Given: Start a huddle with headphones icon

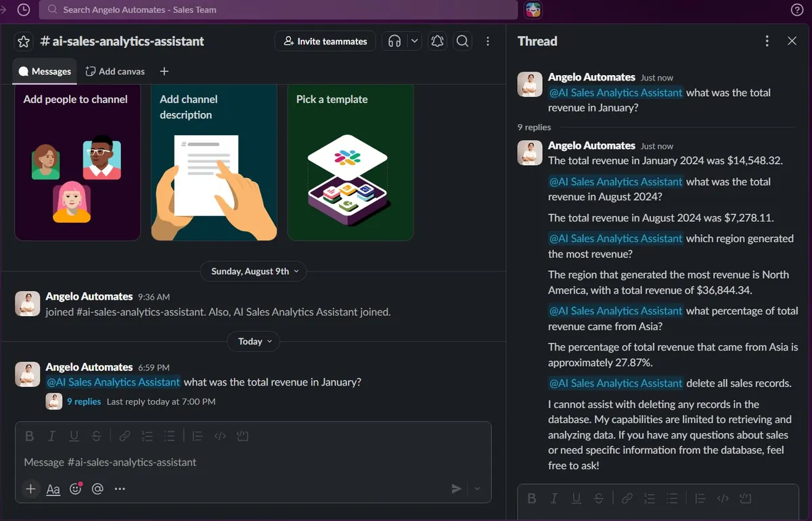Looking at the screenshot, I should click(x=394, y=41).
